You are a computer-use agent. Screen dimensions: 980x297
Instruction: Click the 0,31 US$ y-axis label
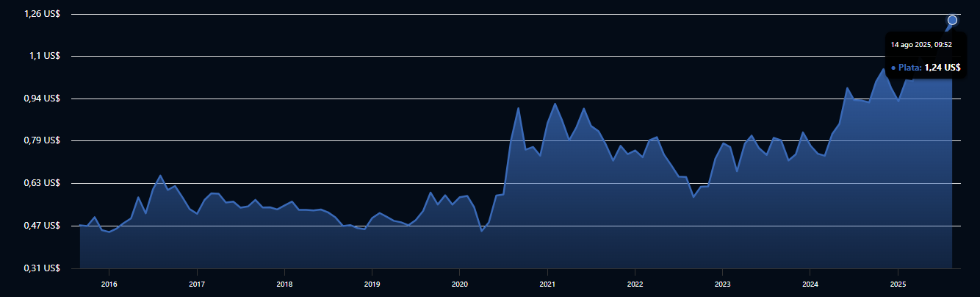[42, 268]
